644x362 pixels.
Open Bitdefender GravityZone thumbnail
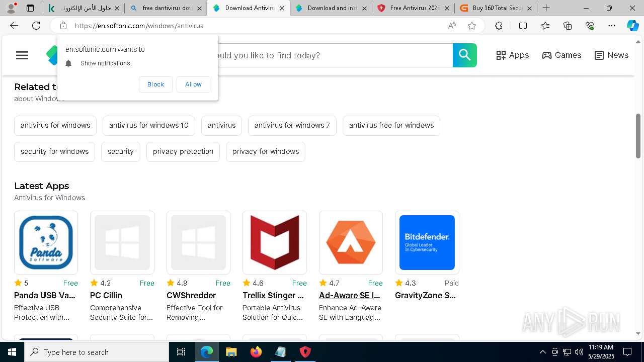(x=427, y=242)
